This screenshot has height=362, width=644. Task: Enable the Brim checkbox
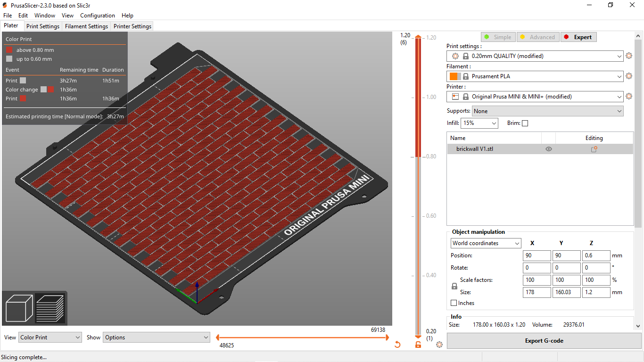coord(525,123)
